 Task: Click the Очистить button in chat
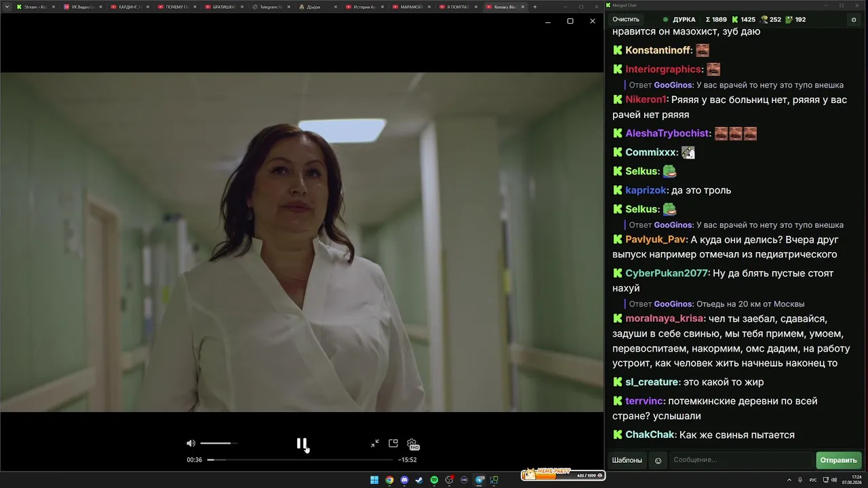point(626,20)
